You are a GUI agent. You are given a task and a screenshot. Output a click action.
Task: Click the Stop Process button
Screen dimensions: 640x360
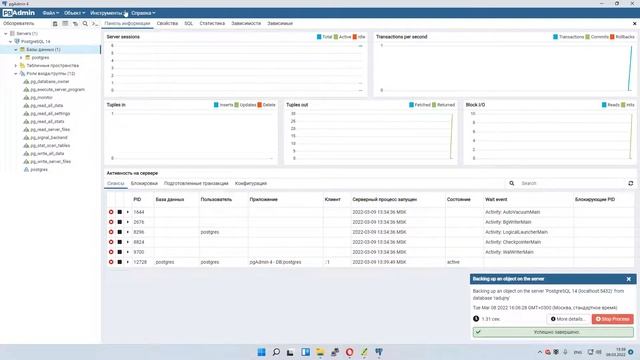tap(613, 319)
